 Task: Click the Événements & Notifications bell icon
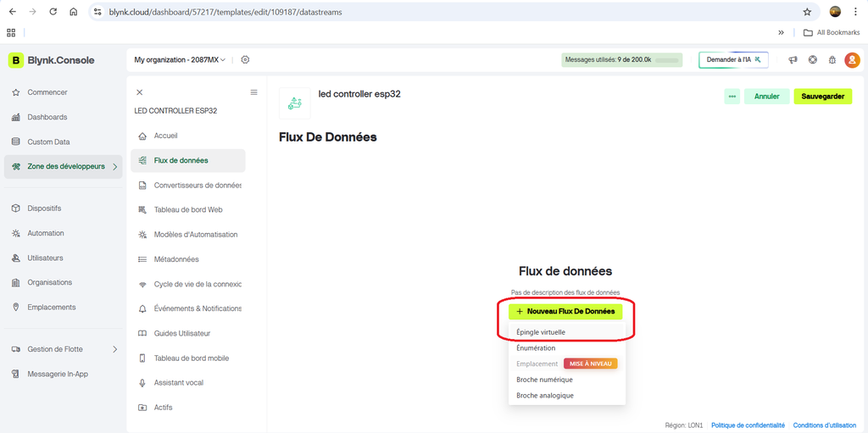click(142, 309)
